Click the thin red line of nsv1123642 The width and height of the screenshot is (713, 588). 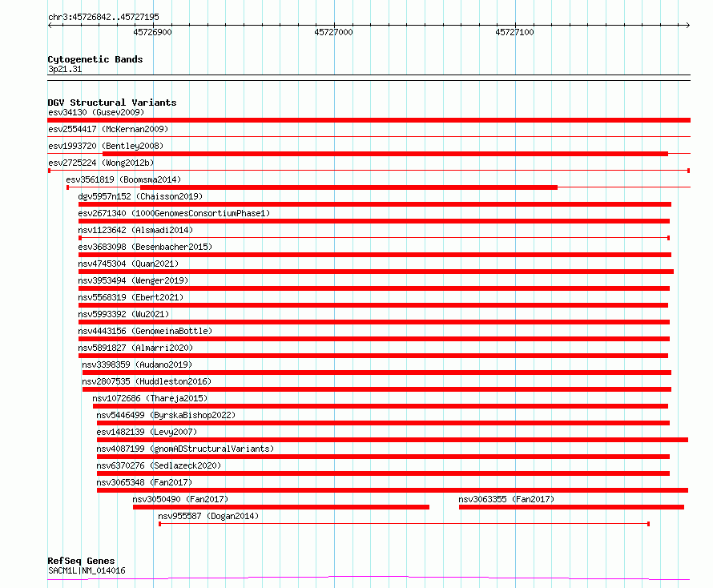pyautogui.click(x=374, y=238)
